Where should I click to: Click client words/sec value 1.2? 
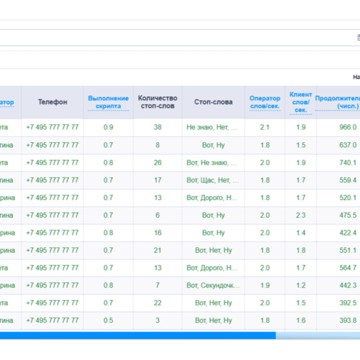coord(301,285)
